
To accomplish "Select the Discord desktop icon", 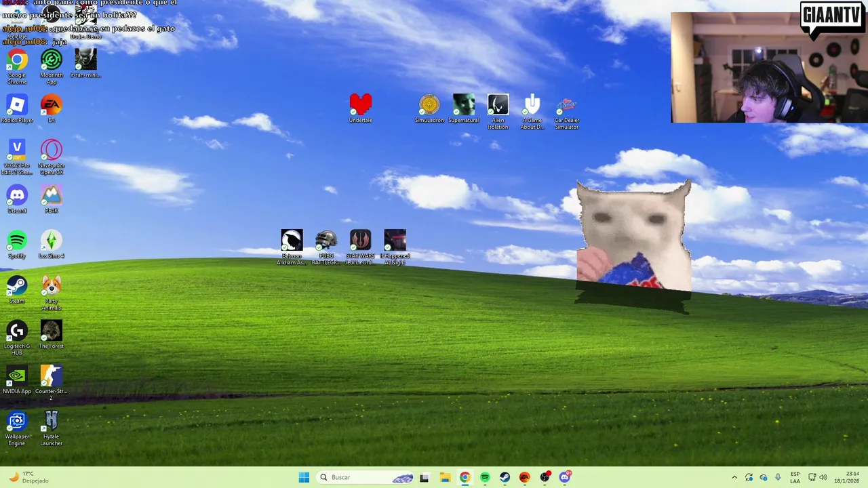I will coord(17,199).
